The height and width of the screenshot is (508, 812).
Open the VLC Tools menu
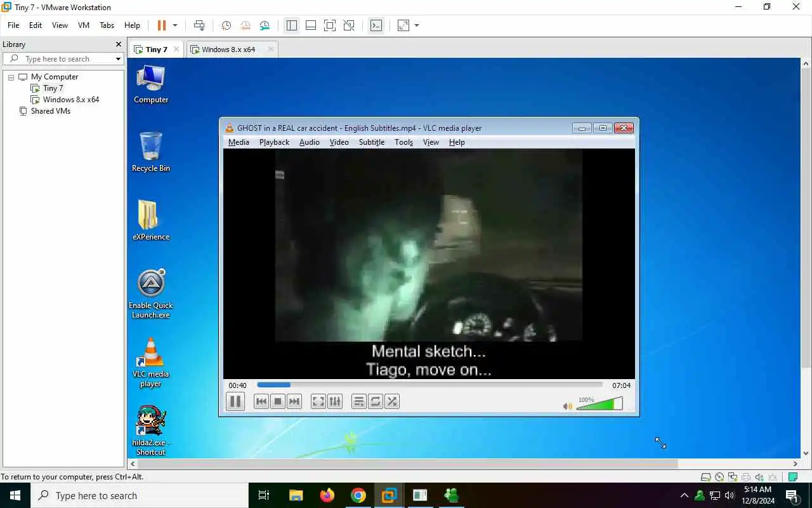(403, 142)
